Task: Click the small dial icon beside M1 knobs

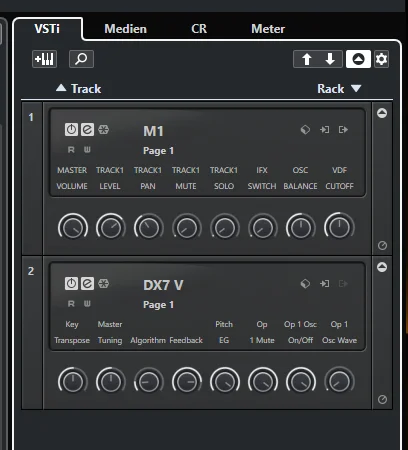Action: click(x=382, y=246)
